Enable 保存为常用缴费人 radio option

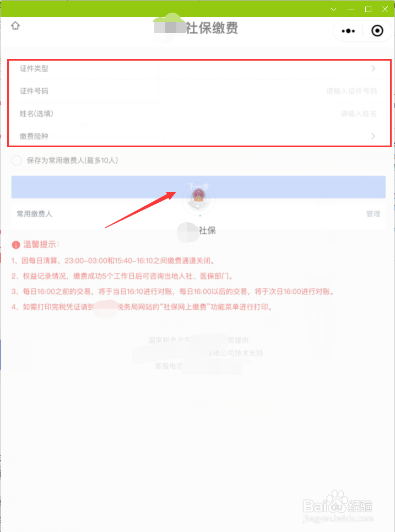pyautogui.click(x=17, y=160)
